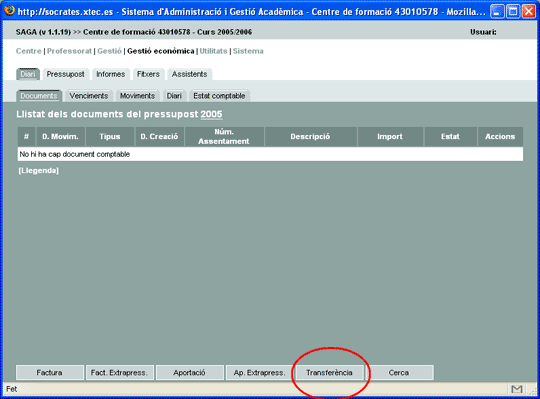Open the [Llegenda] link
The height and width of the screenshot is (399, 540).
pyautogui.click(x=39, y=170)
